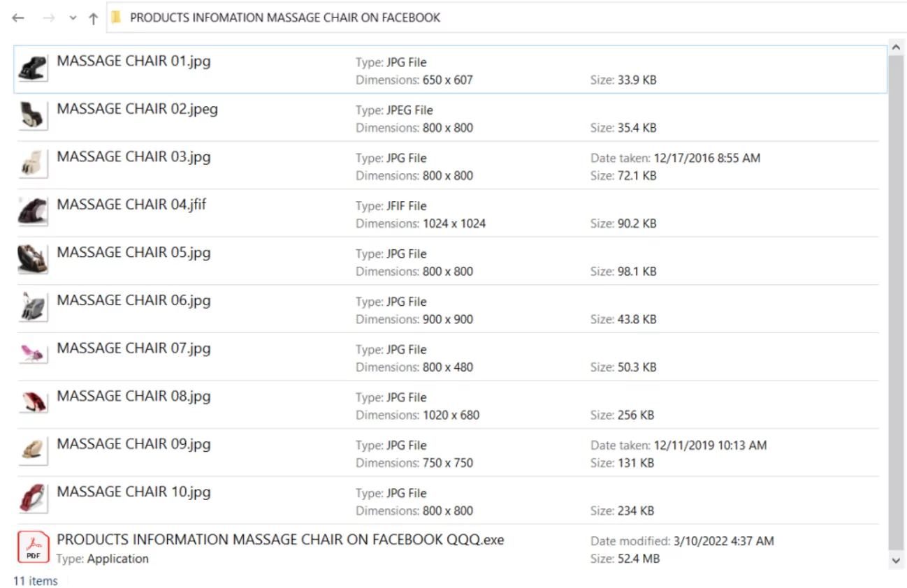The width and height of the screenshot is (907, 588).
Task: Go up one folder level
Action: click(93, 19)
